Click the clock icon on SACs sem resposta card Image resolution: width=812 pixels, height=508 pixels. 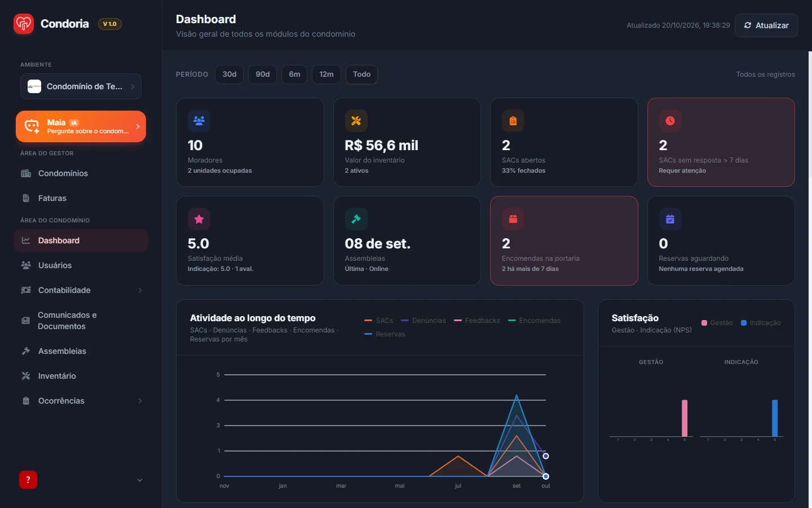pos(670,121)
